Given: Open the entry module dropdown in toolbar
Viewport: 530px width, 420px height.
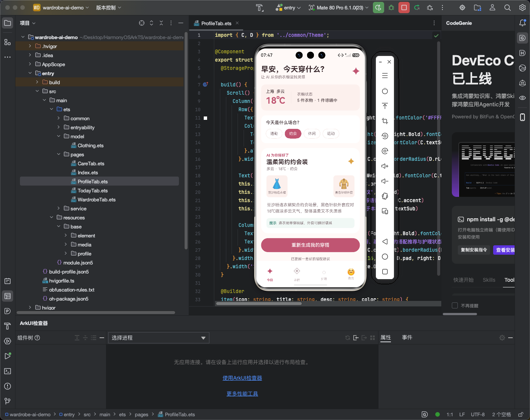Looking at the screenshot, I should click(288, 8).
